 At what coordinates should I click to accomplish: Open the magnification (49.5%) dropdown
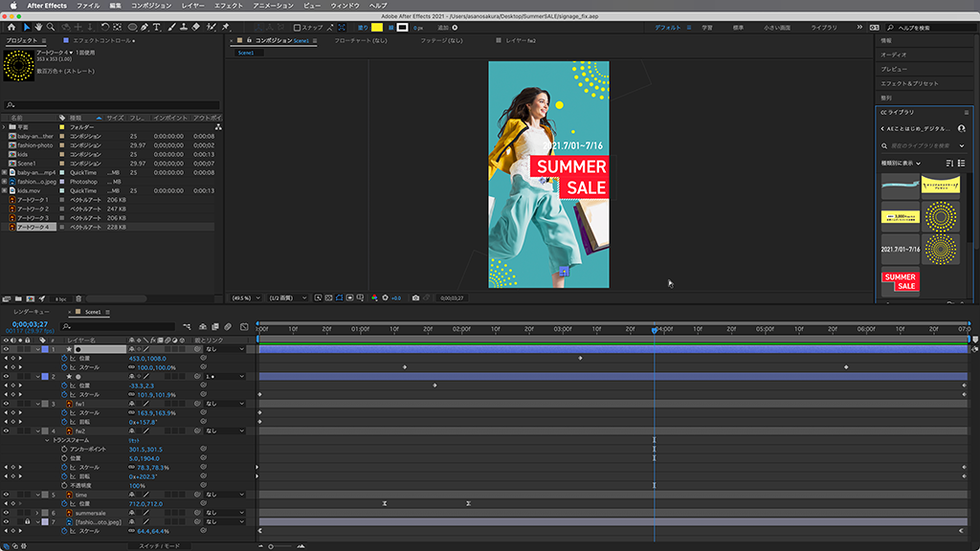point(245,298)
